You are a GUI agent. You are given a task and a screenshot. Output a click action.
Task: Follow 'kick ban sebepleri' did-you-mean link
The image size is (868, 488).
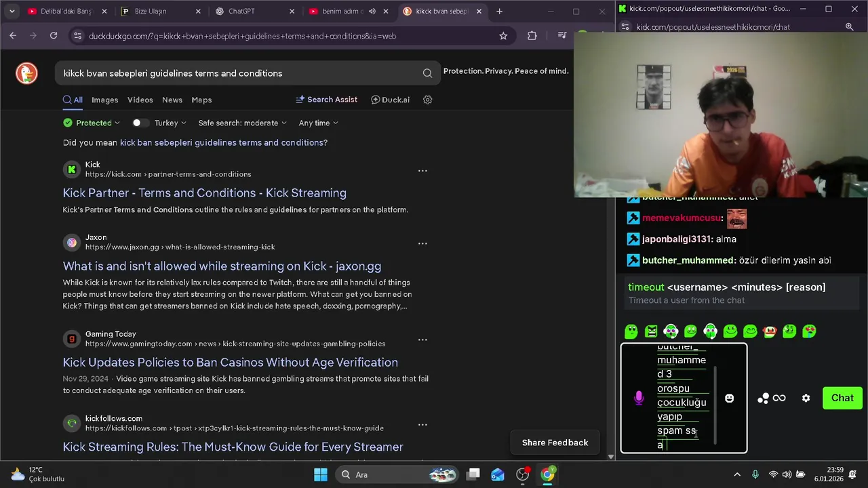(221, 142)
